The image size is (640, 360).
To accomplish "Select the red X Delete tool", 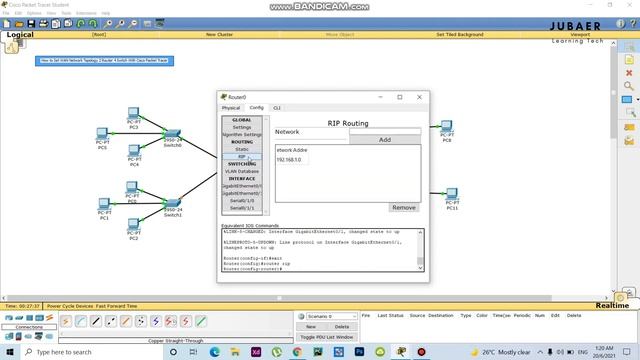I will [629, 73].
